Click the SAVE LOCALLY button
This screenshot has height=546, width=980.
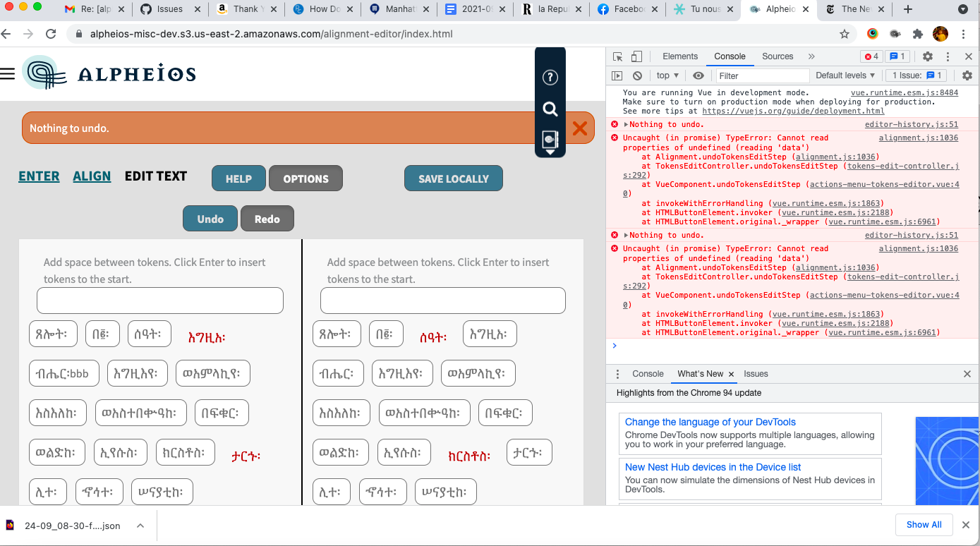coord(453,178)
